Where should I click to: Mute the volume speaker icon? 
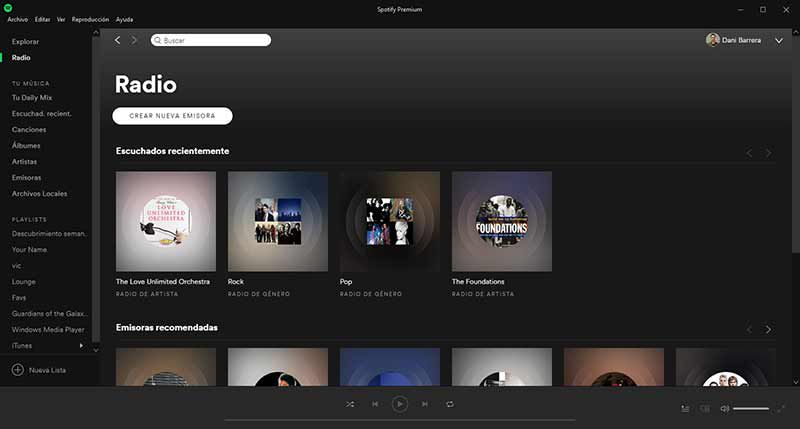724,409
